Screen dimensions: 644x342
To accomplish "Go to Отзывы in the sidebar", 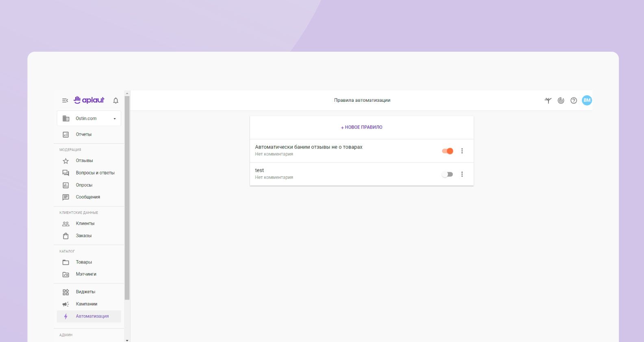I will coord(84,161).
